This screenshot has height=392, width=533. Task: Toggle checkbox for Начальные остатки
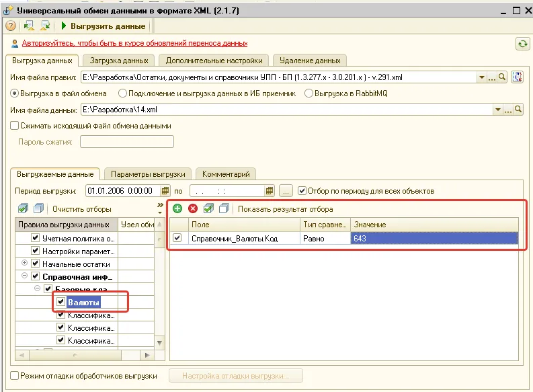tap(35, 263)
